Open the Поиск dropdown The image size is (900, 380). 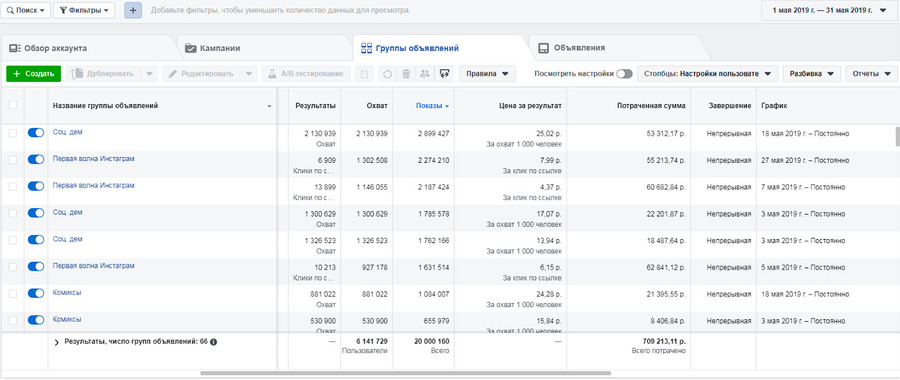pos(26,10)
